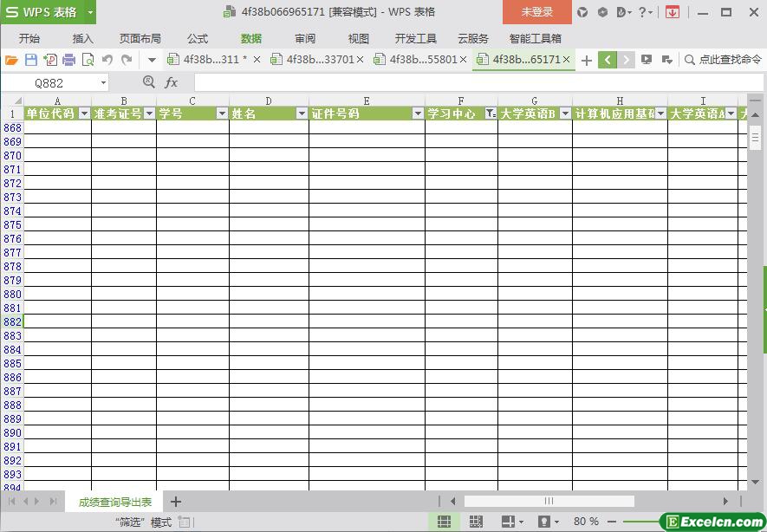Click the skin icon next to 未登录
Screen dimensions: 767x532
[582, 12]
